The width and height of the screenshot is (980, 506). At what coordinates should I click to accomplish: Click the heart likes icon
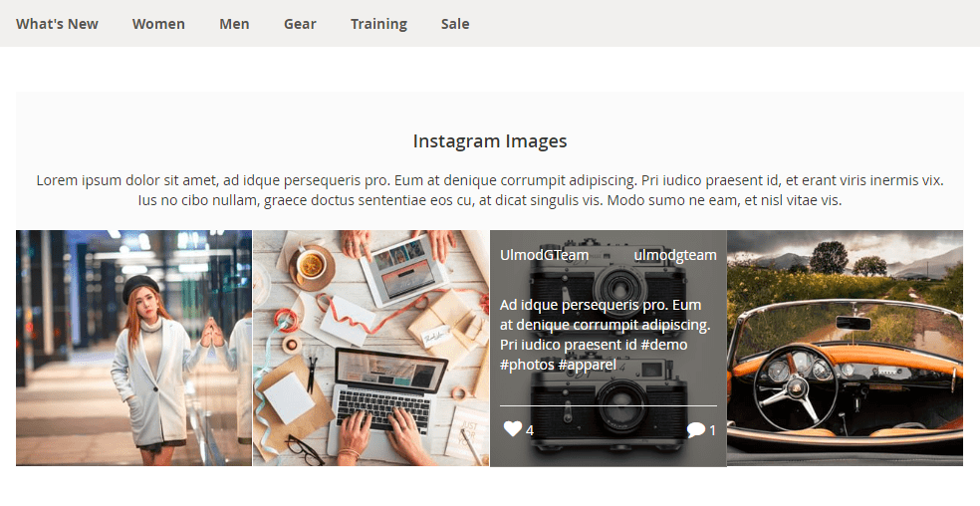[x=513, y=429]
